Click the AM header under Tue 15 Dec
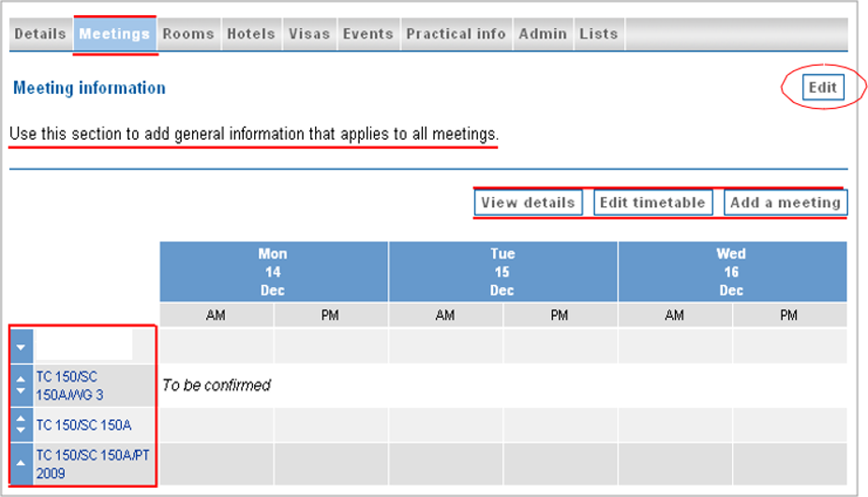The width and height of the screenshot is (868, 497). point(445,315)
